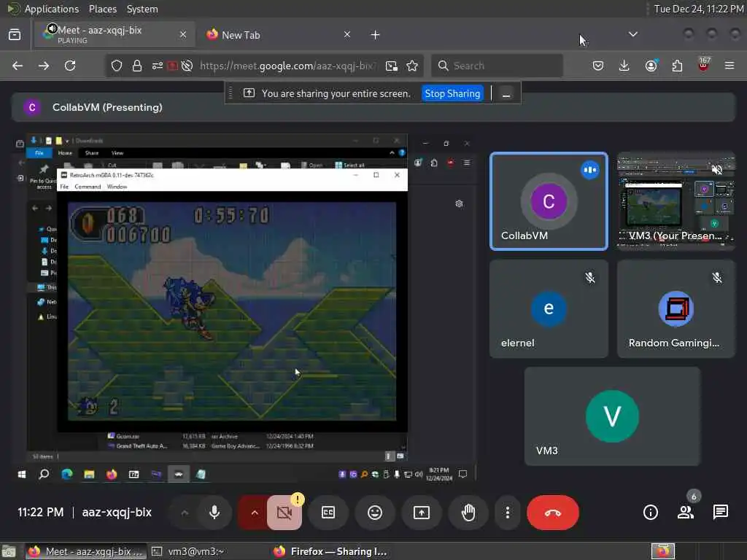This screenshot has width=747, height=560.
Task: Select the Meet - aaz-xqqj-bix tab
Action: [115, 34]
